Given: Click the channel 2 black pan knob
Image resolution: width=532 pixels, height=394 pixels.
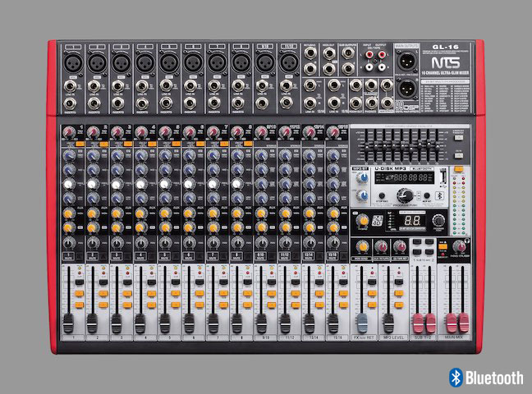Looking at the screenshot, I should tap(93, 243).
